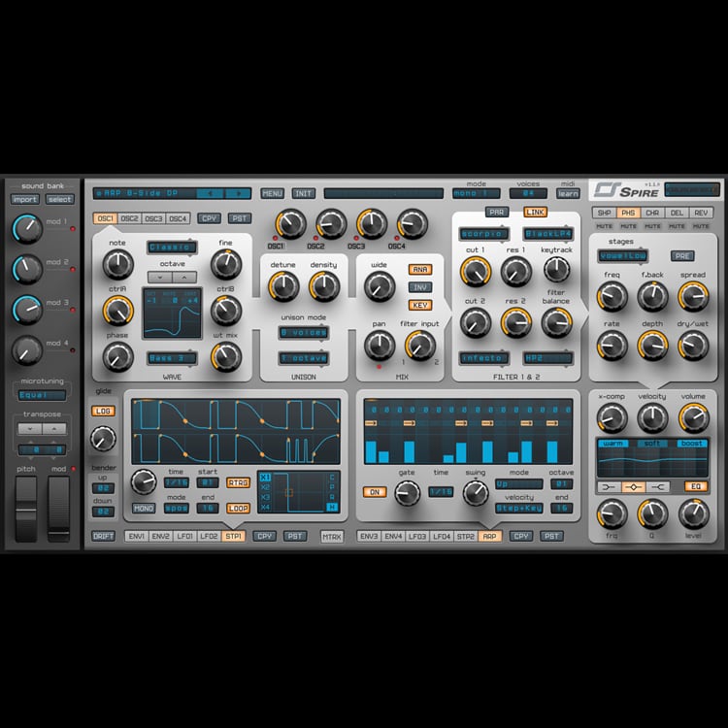Enable the PAR filter routing button
This screenshot has width=728, height=728.
click(496, 213)
